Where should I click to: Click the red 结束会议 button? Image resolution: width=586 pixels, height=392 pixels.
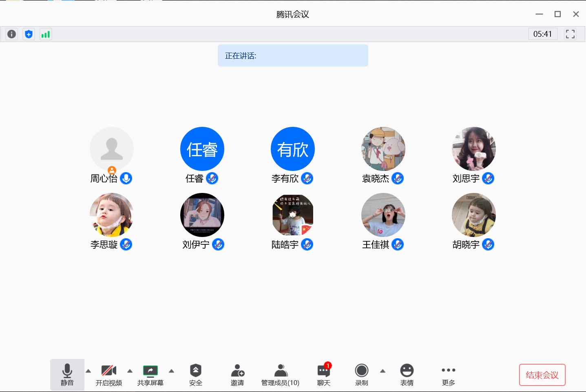point(542,375)
